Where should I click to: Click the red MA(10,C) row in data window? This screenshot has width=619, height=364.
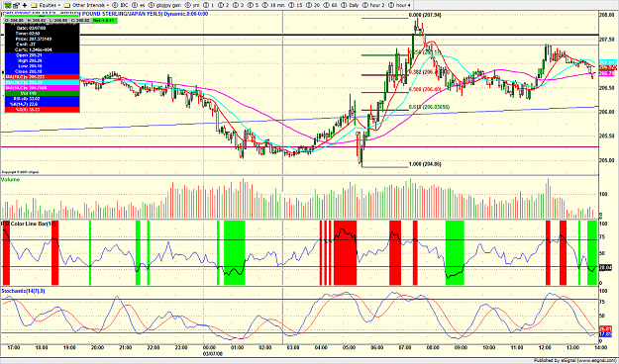pyautogui.click(x=42, y=77)
